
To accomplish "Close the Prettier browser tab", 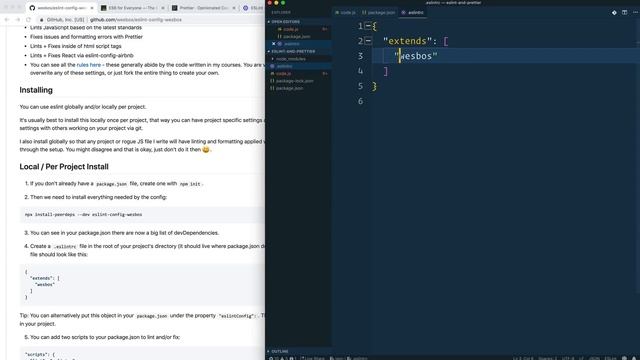I will (x=234, y=8).
